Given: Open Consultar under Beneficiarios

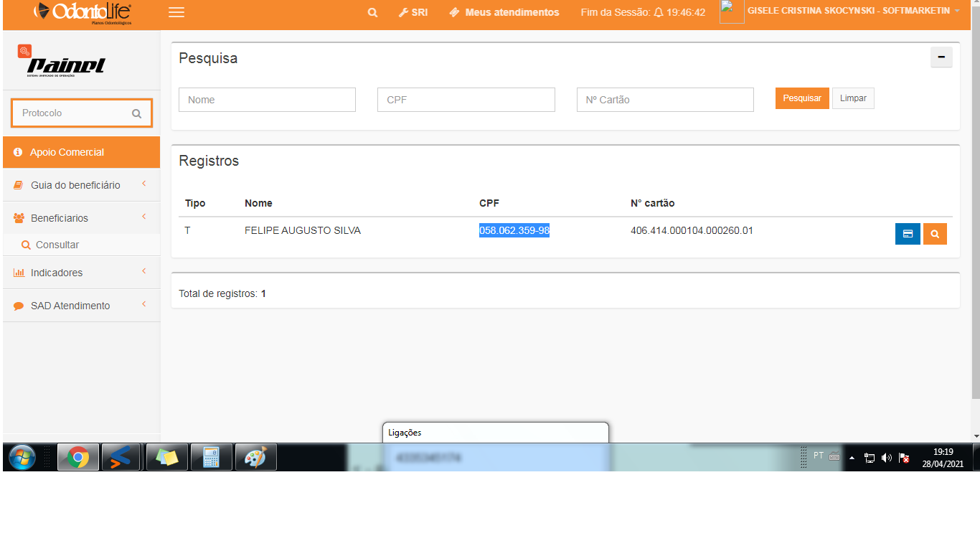Looking at the screenshot, I should pyautogui.click(x=57, y=245).
